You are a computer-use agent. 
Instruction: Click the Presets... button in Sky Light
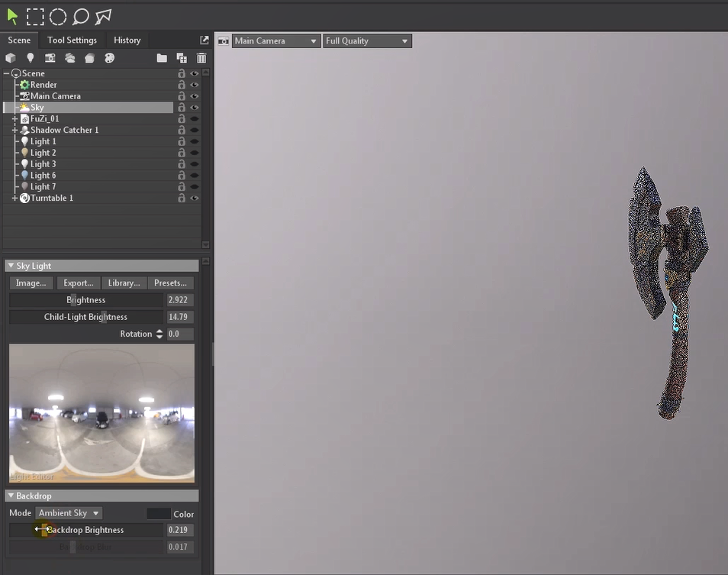(x=170, y=283)
